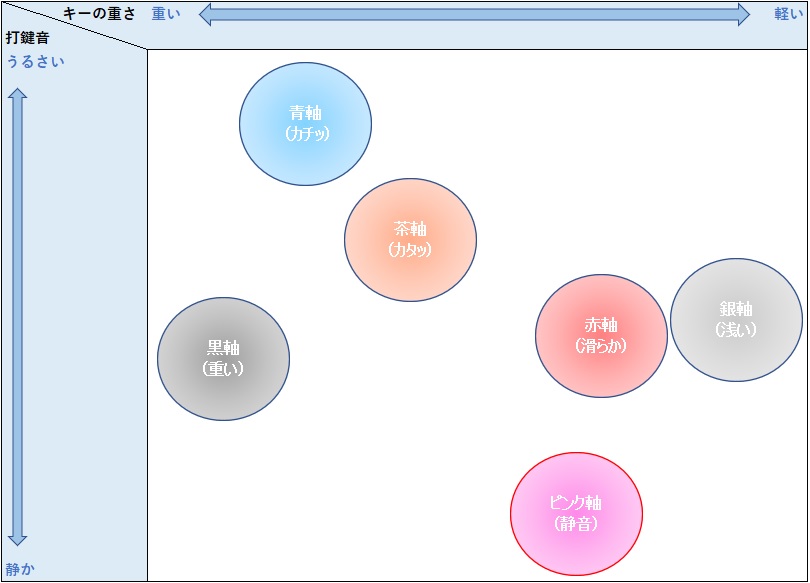The height and width of the screenshot is (583, 810).
Task: Click the orange 茶軸 circle
Action: pos(410,240)
